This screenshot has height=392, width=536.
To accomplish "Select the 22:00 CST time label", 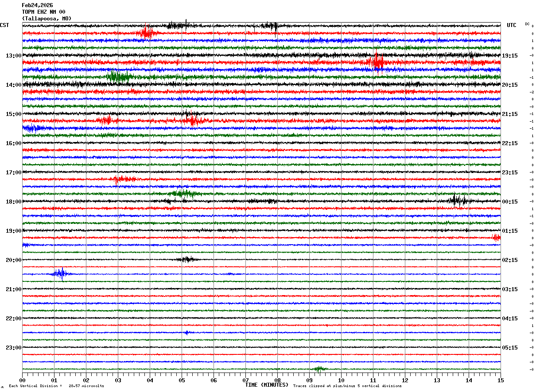I will tap(13, 319).
